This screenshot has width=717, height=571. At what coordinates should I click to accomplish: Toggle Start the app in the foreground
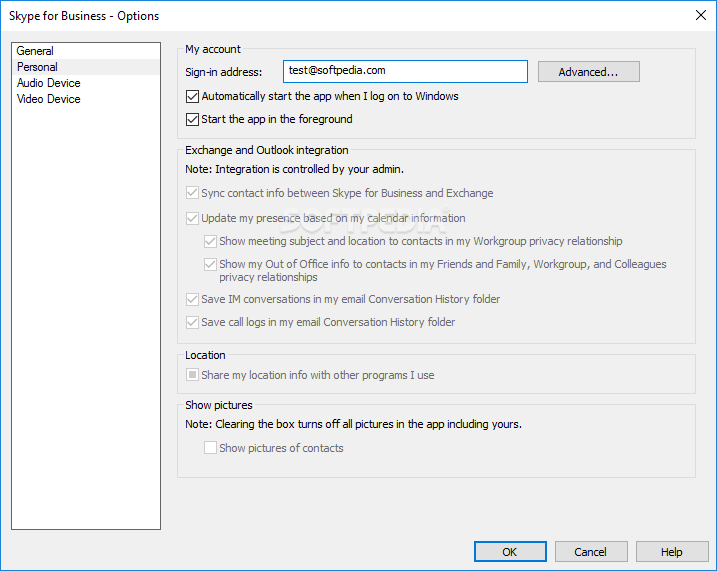tap(193, 119)
